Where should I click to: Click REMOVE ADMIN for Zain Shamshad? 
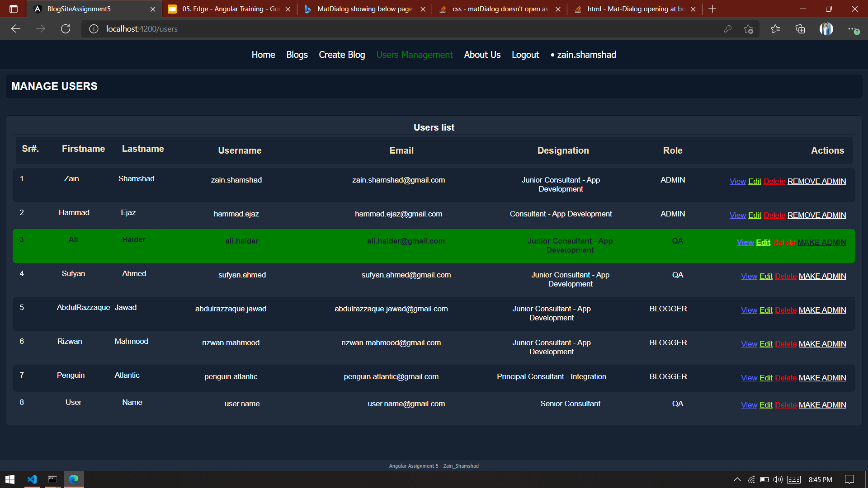click(816, 181)
